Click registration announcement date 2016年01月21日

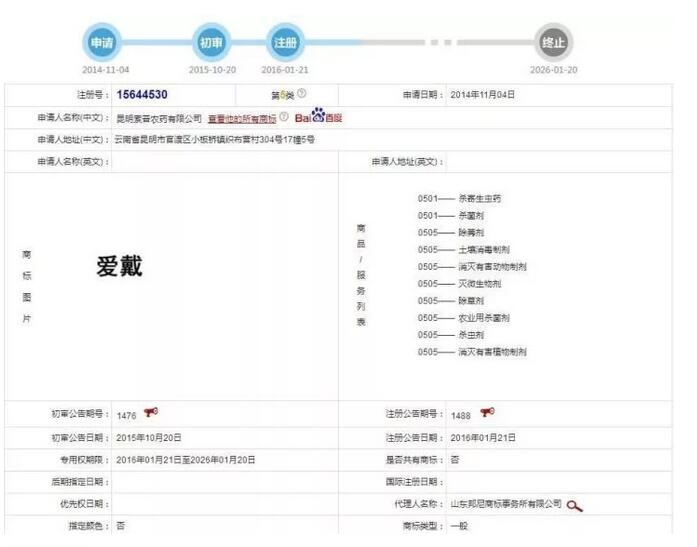pos(483,438)
